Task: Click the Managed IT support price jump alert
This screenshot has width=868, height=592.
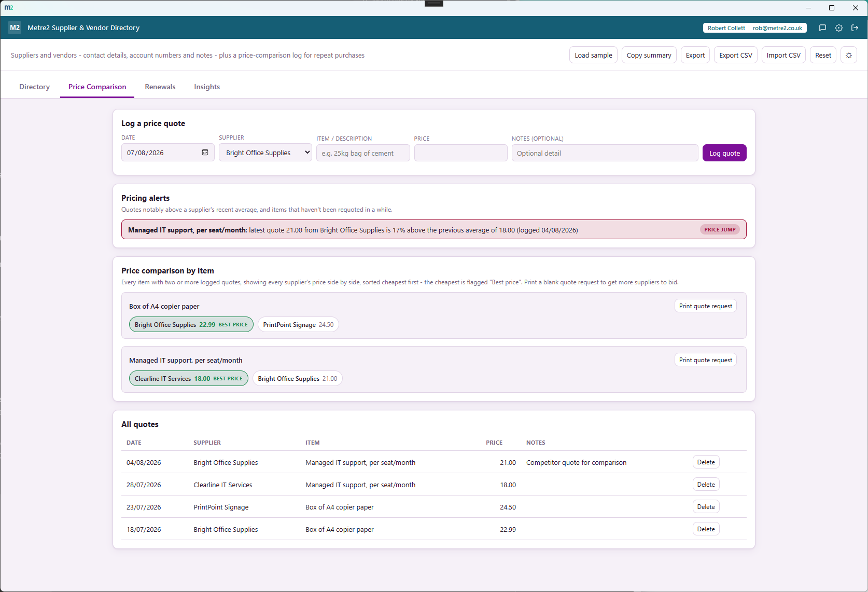Action: point(433,229)
